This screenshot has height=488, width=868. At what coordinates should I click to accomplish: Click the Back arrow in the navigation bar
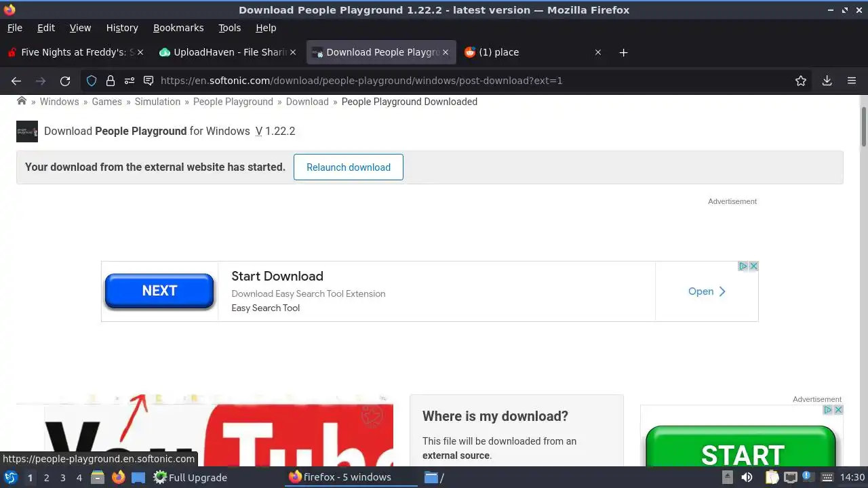16,81
